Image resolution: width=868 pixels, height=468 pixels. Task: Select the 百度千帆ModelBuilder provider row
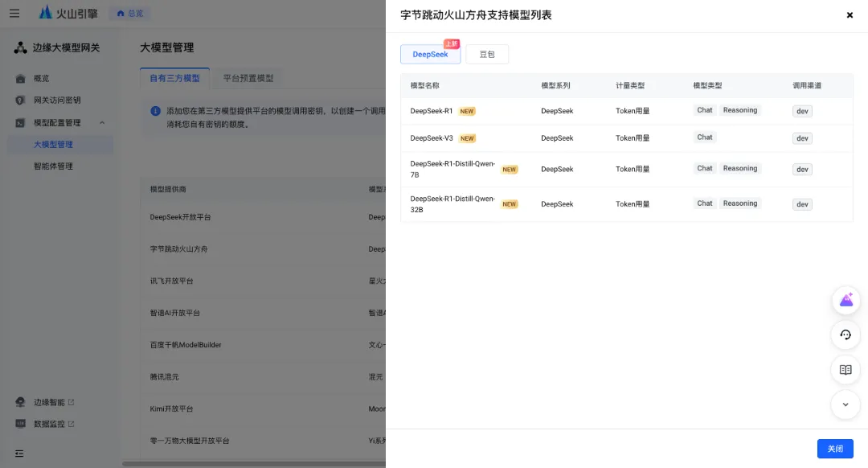[x=263, y=345]
